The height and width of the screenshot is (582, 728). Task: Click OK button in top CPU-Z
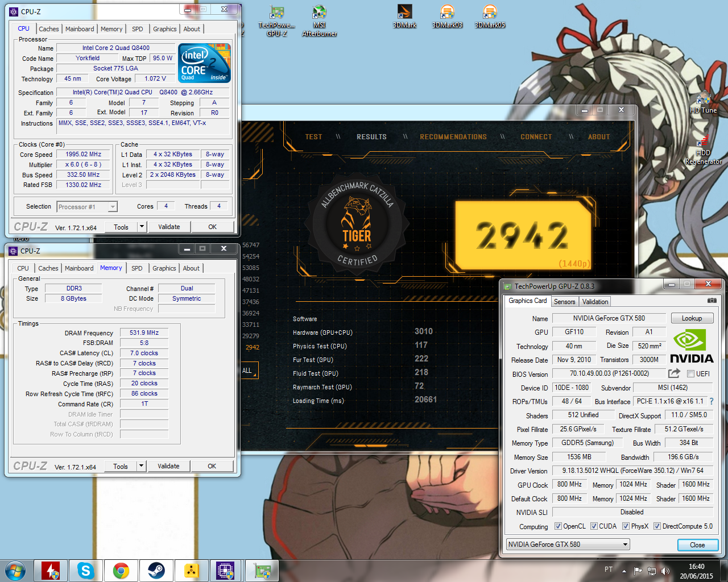(x=212, y=227)
